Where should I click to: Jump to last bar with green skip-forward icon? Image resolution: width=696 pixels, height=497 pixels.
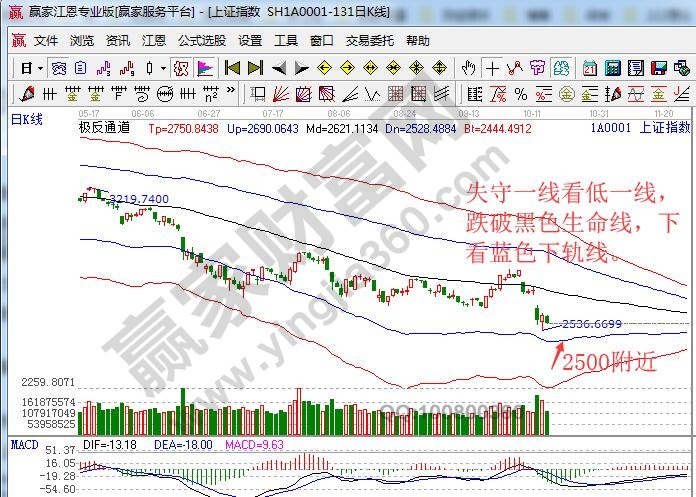(254, 68)
